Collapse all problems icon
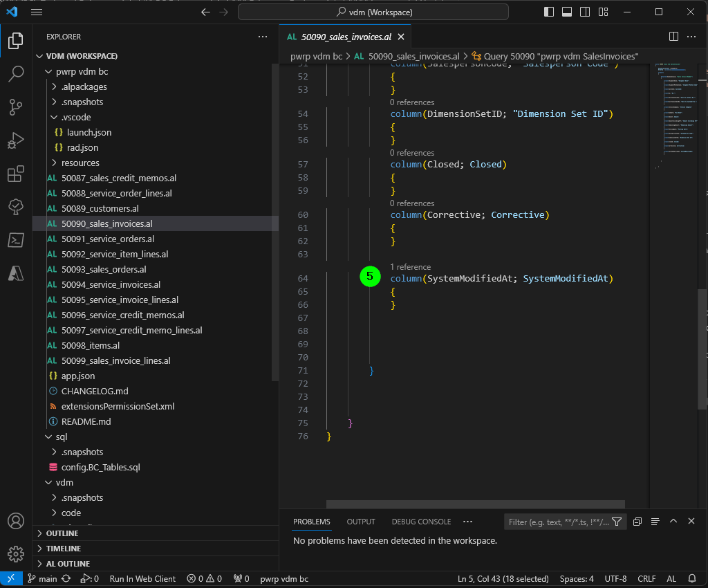 coord(637,522)
